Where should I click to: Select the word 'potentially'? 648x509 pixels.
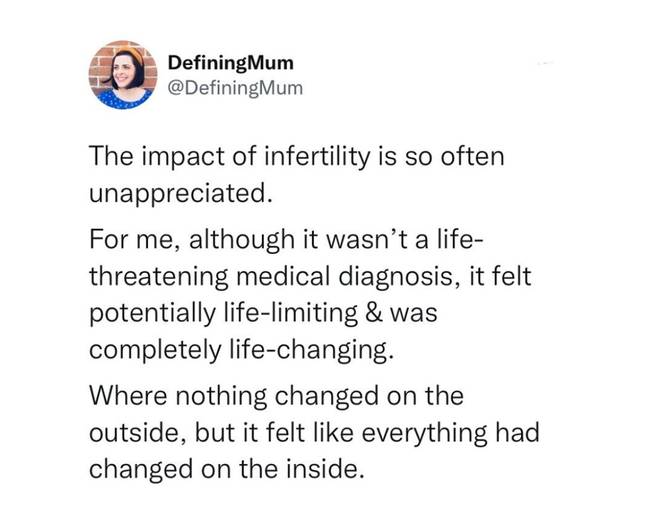click(x=152, y=313)
